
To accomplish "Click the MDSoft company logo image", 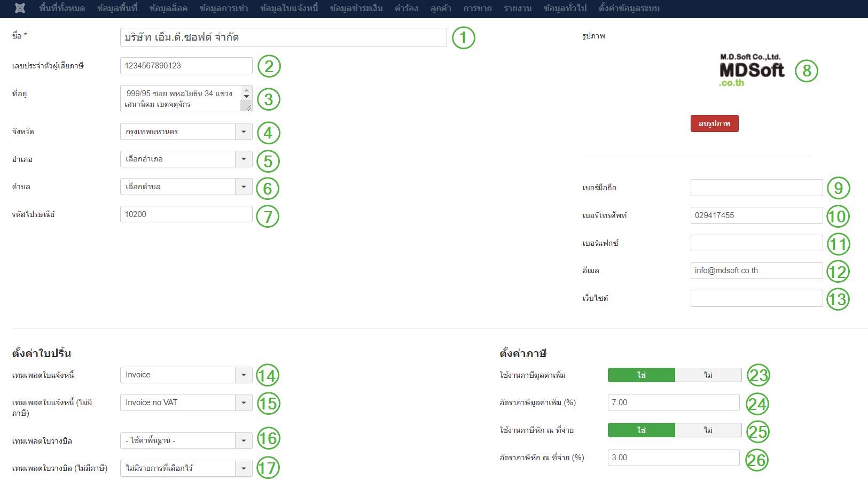I will pos(752,70).
